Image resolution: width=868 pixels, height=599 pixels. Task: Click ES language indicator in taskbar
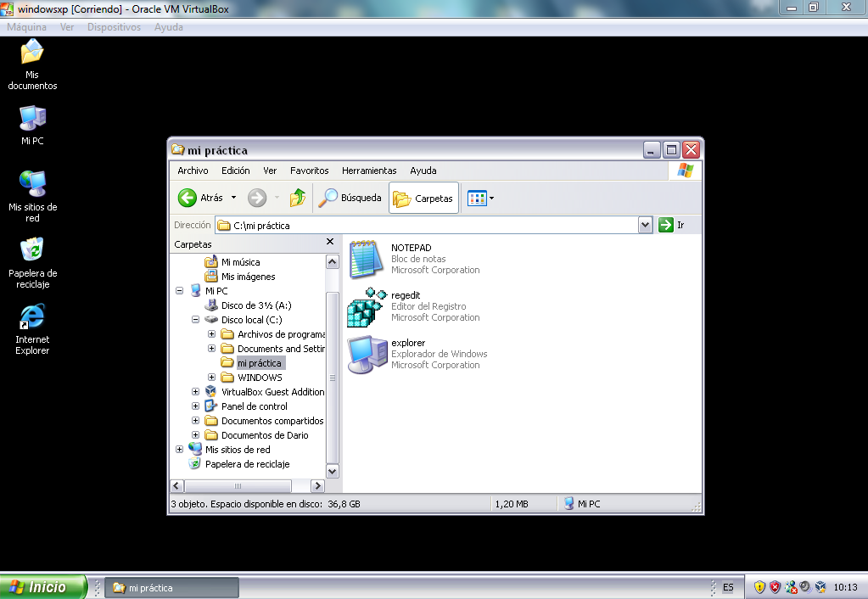728,587
